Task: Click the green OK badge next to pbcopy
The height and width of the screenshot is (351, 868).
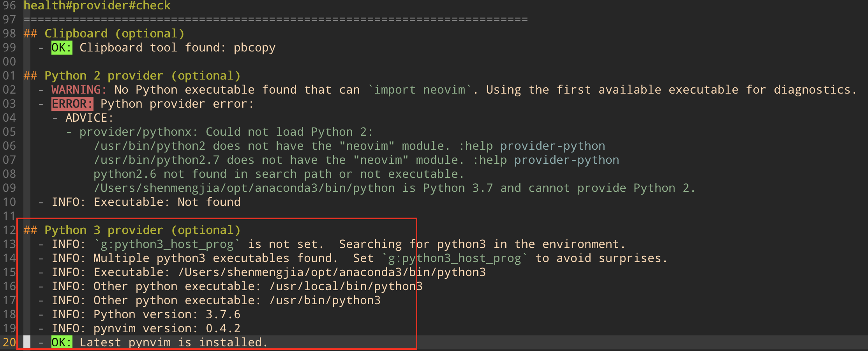Action: pyautogui.click(x=61, y=47)
